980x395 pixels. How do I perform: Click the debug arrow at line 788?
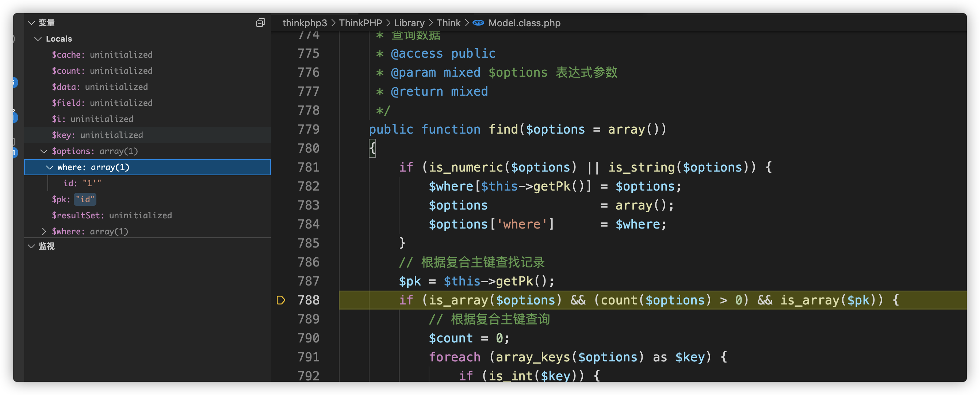pyautogui.click(x=281, y=300)
